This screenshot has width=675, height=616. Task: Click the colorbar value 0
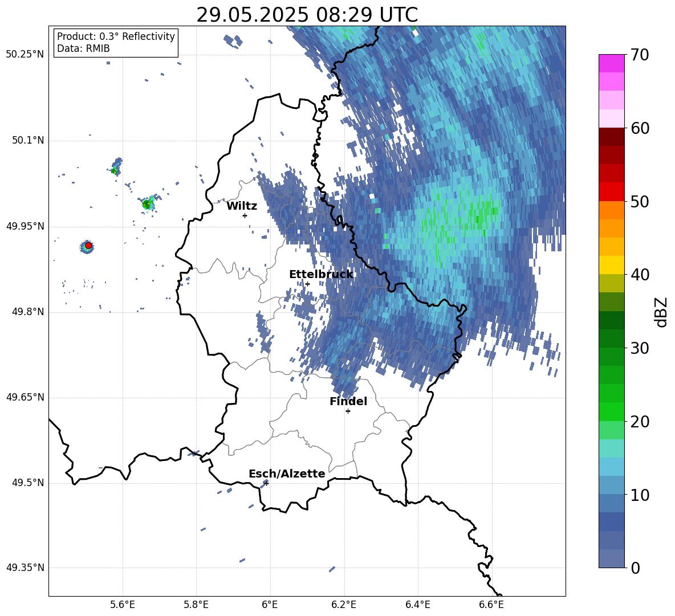pyautogui.click(x=635, y=568)
